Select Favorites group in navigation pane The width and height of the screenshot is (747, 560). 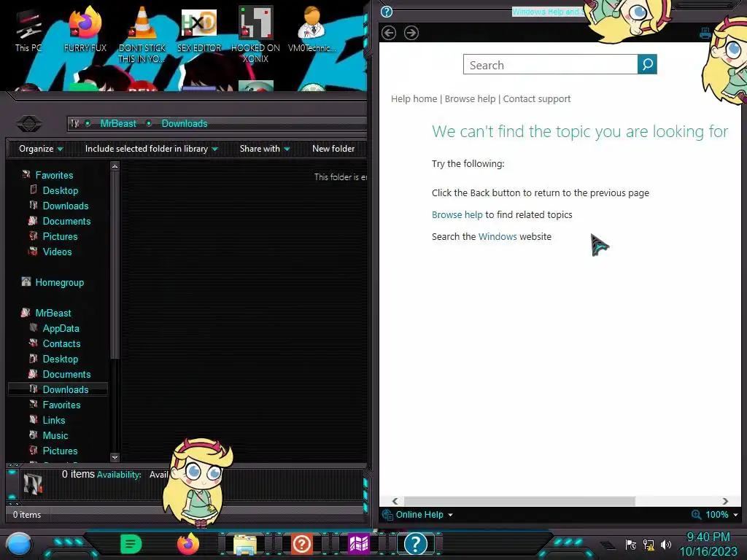54,175
